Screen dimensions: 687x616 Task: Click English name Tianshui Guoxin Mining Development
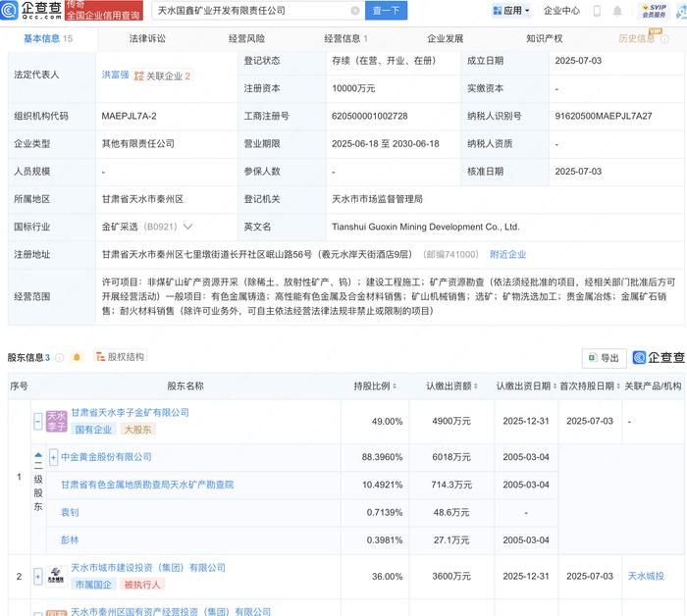tap(425, 227)
